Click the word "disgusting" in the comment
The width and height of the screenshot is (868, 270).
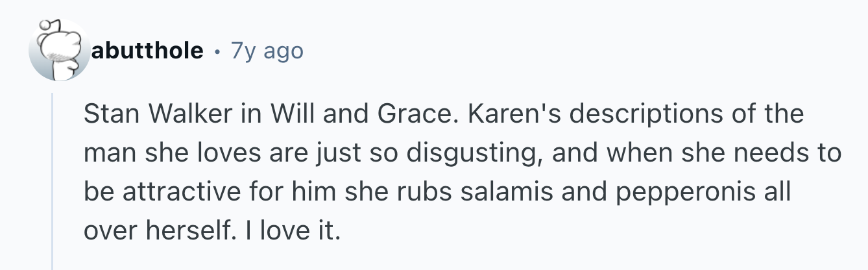coord(467,153)
